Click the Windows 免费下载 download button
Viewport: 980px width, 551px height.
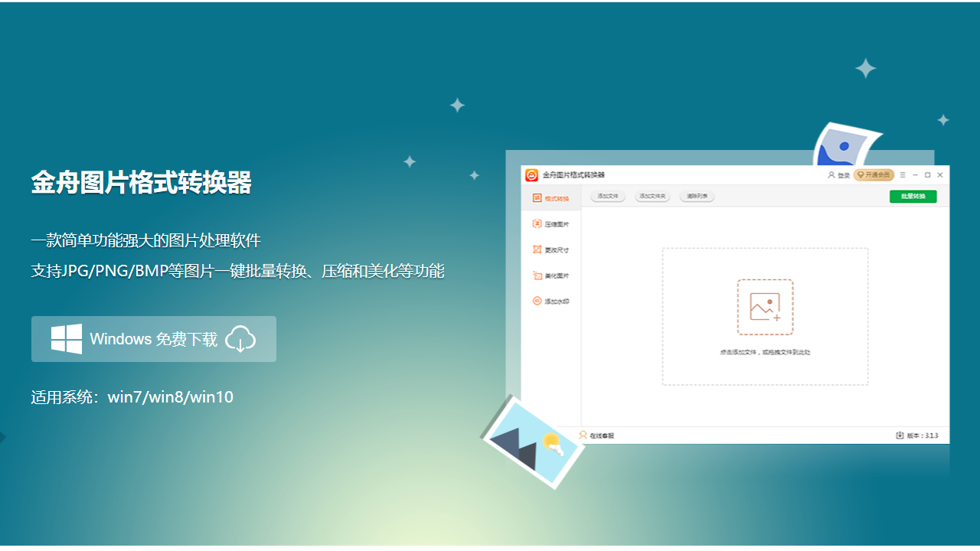154,339
